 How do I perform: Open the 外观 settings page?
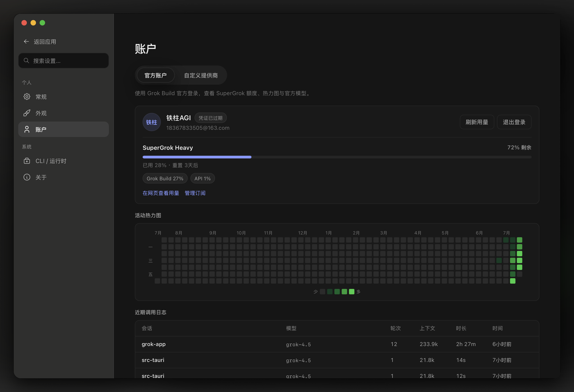coord(64,113)
